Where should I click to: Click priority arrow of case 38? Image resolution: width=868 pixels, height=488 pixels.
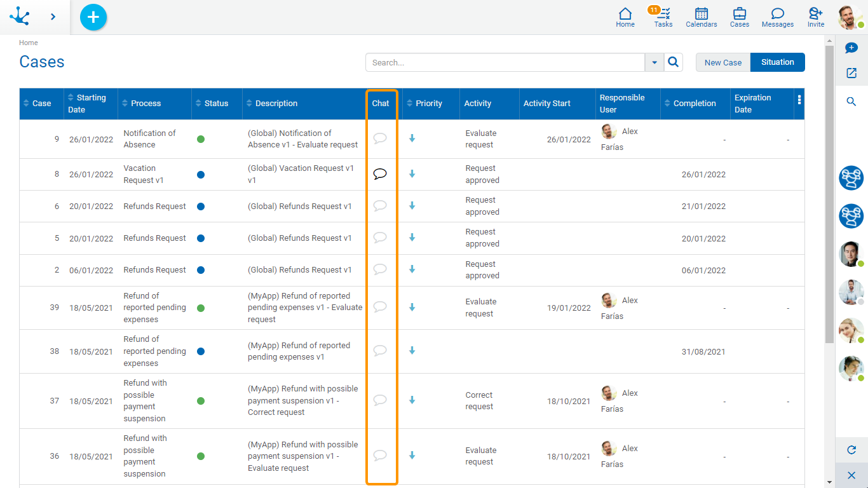[412, 351]
